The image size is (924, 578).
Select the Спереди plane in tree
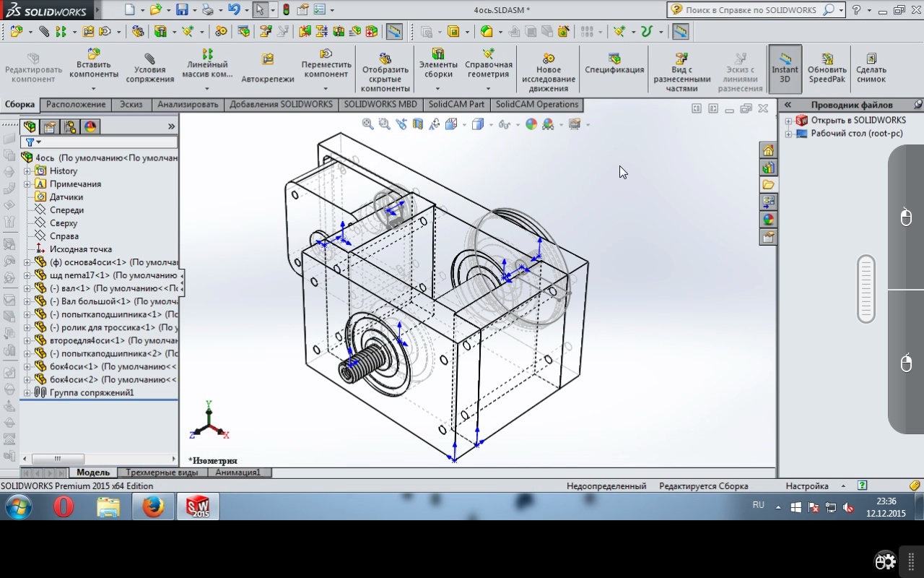tap(66, 210)
